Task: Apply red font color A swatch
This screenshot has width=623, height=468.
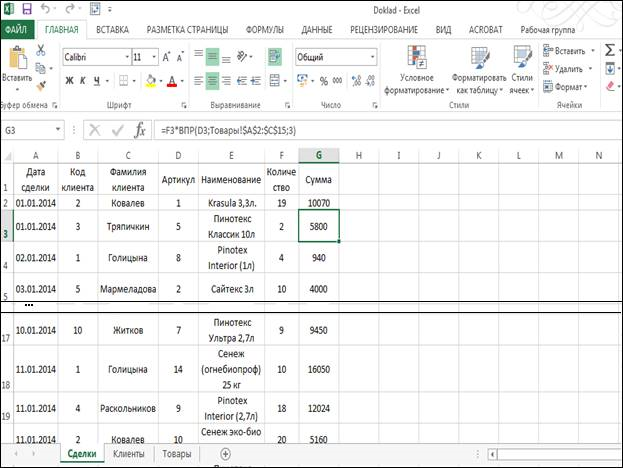Action: 172,81
